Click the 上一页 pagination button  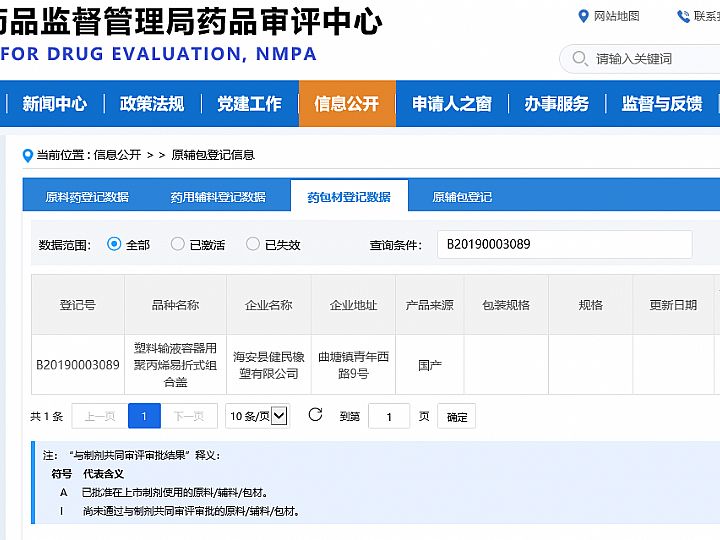pos(100,416)
